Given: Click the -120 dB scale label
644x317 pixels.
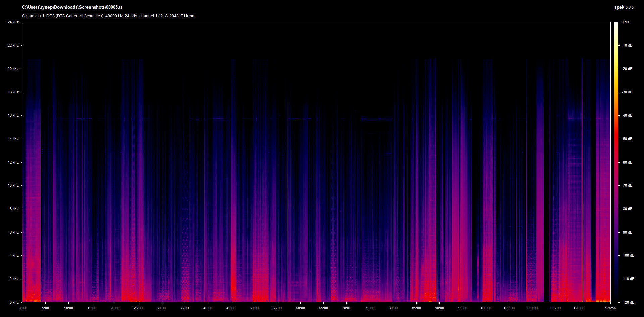Looking at the screenshot, I should coord(627,302).
